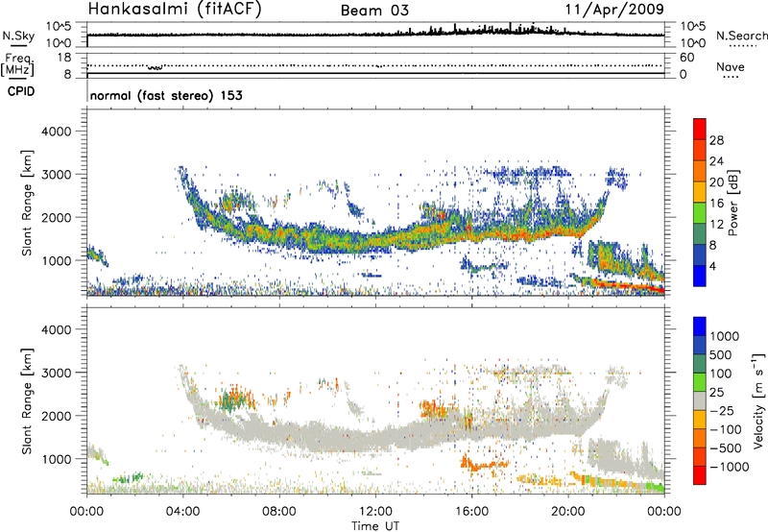Click the N.Search legend label

coord(741,36)
